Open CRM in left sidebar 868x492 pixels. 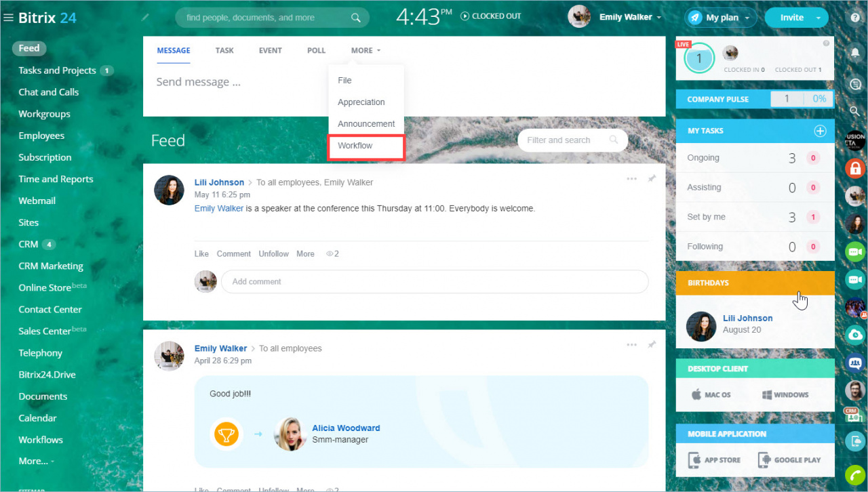point(28,244)
